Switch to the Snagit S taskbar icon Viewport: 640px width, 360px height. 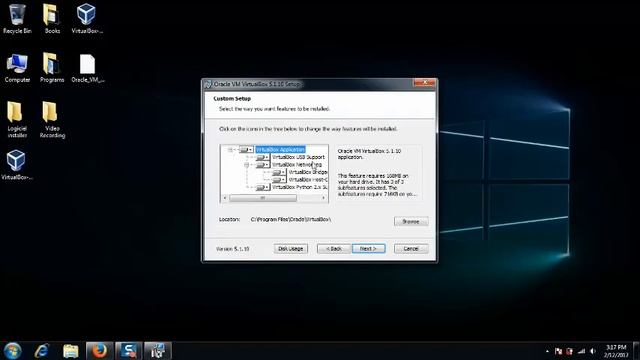pos(129,351)
